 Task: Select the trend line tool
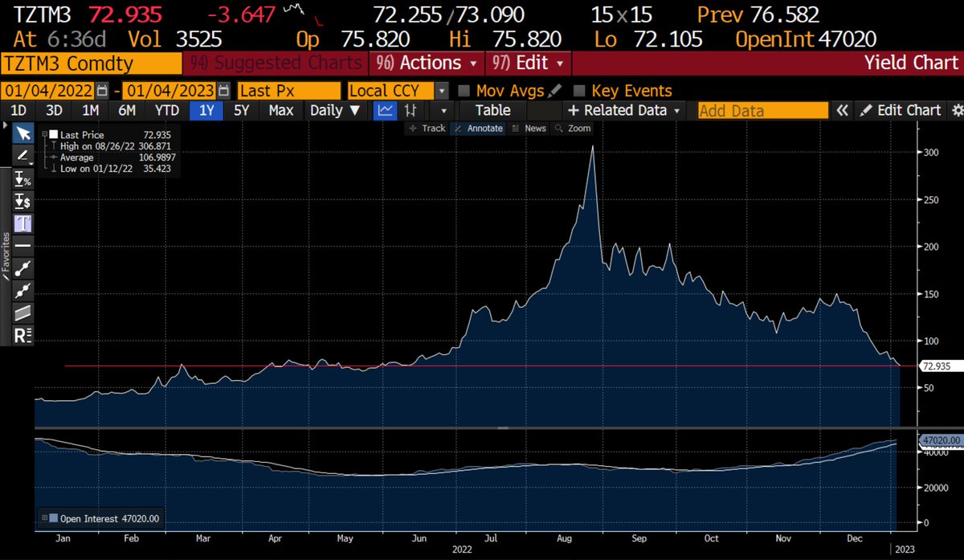tap(23, 268)
